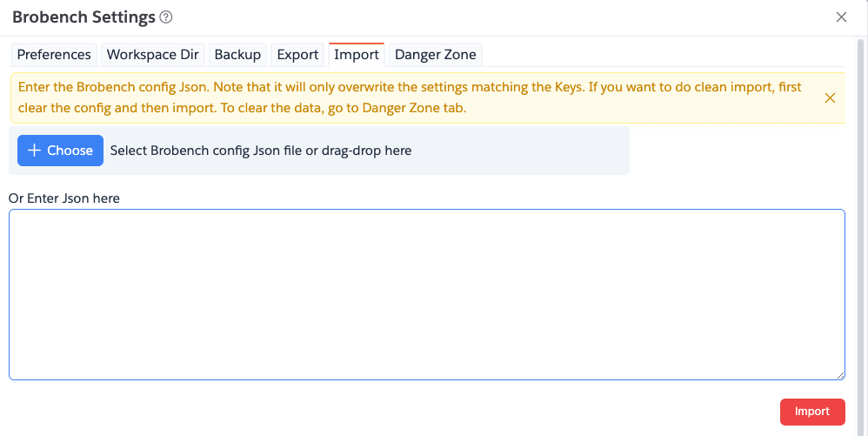Click the Choose label to pick a file
The width and height of the screenshot is (868, 436).
click(70, 151)
